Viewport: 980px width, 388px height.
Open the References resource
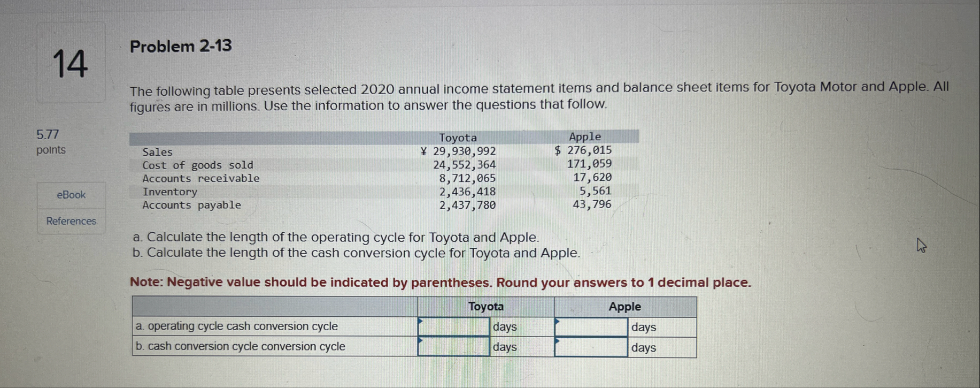pyautogui.click(x=71, y=221)
